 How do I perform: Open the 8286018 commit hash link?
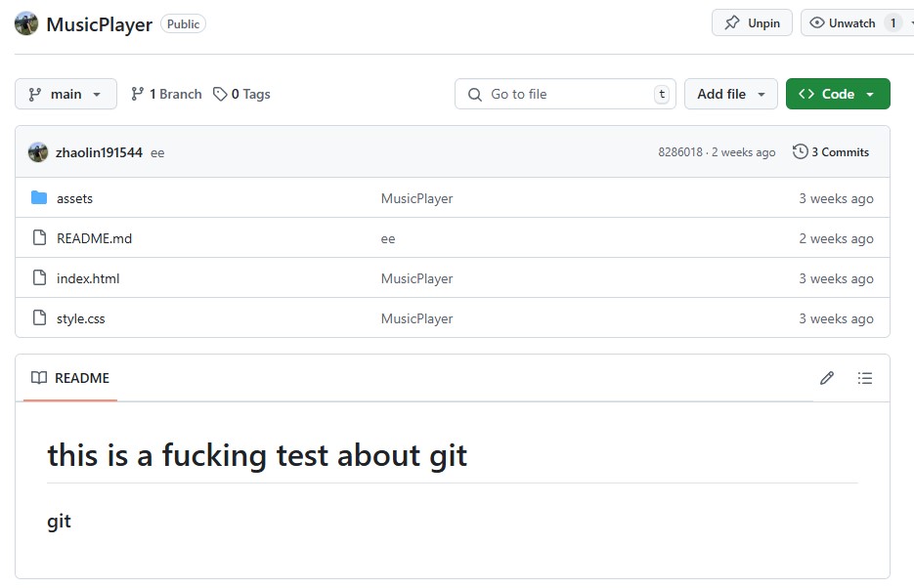tap(679, 152)
